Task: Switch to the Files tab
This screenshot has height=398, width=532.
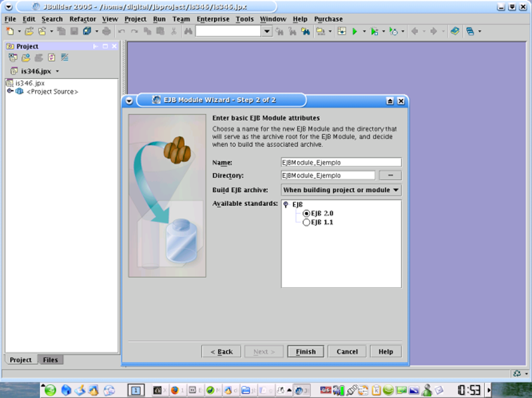Action: 51,359
